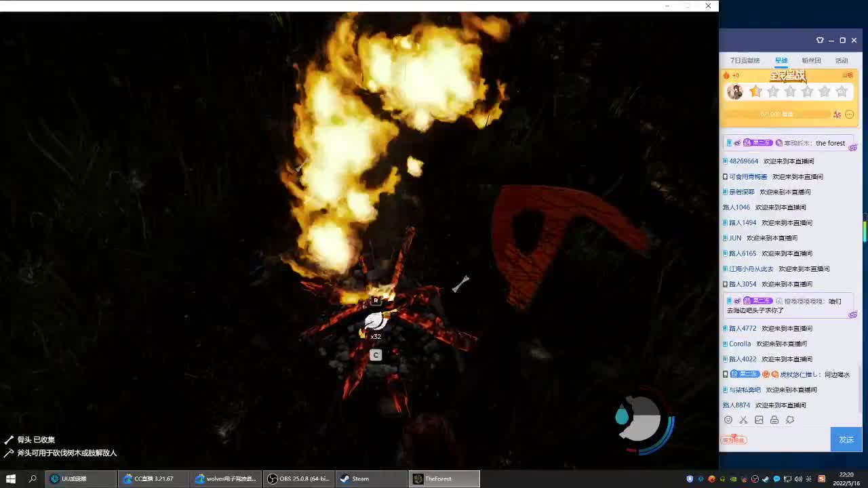Click the player stats gauge in game HUD
This screenshot has width=868, height=488.
pos(644,422)
